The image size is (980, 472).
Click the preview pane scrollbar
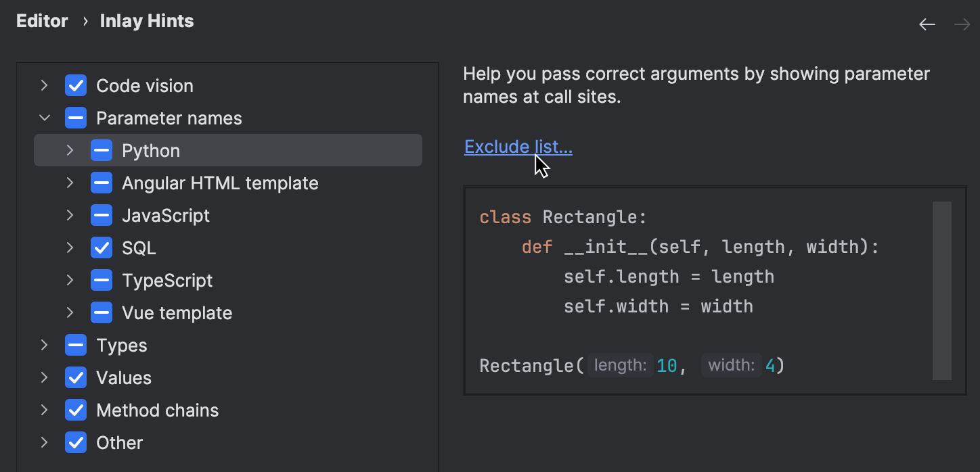click(941, 291)
